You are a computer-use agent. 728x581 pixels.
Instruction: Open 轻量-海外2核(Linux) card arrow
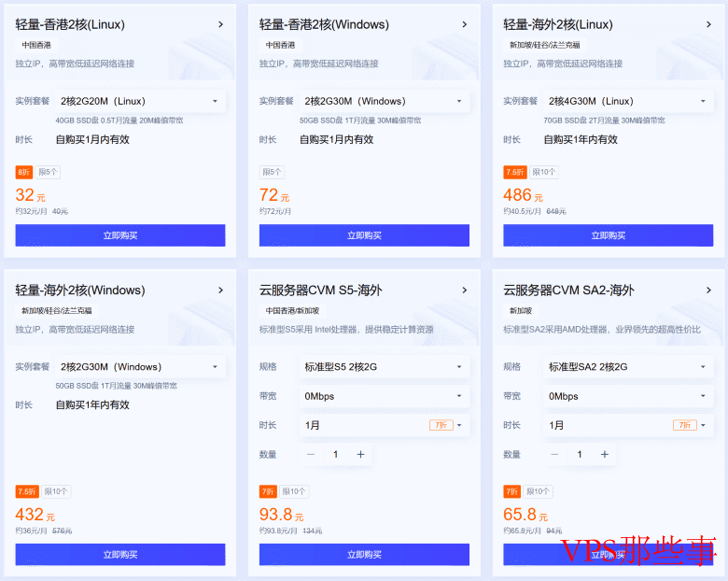708,24
